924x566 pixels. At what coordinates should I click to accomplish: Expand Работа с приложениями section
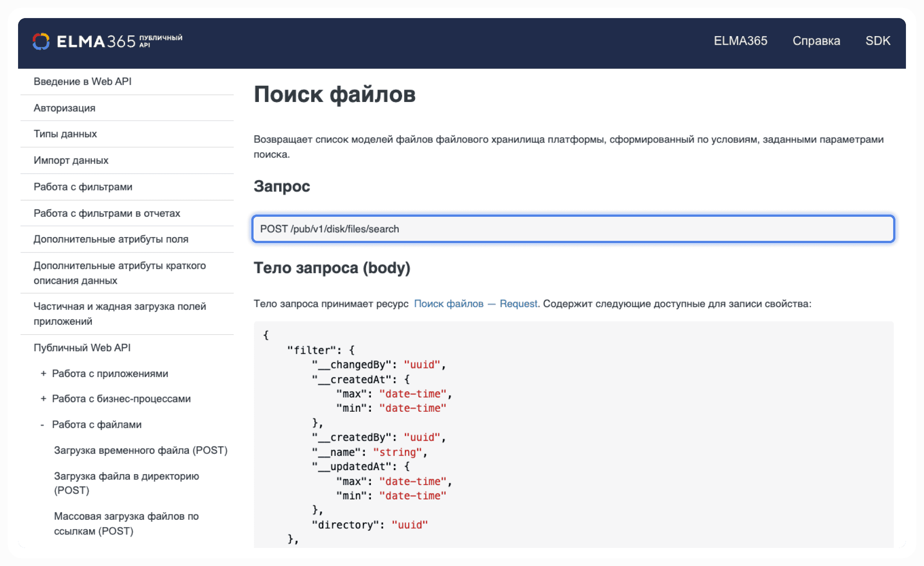pos(44,374)
